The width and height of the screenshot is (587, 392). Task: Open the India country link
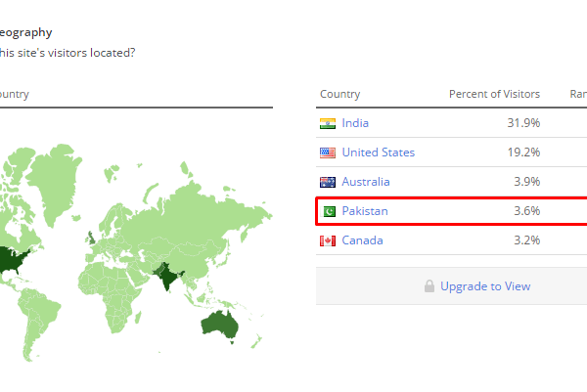pyautogui.click(x=355, y=123)
